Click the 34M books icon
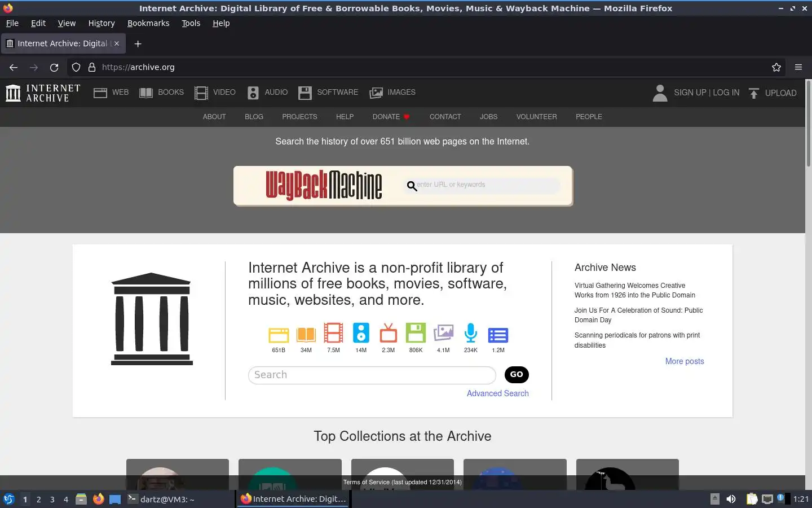 306,334
